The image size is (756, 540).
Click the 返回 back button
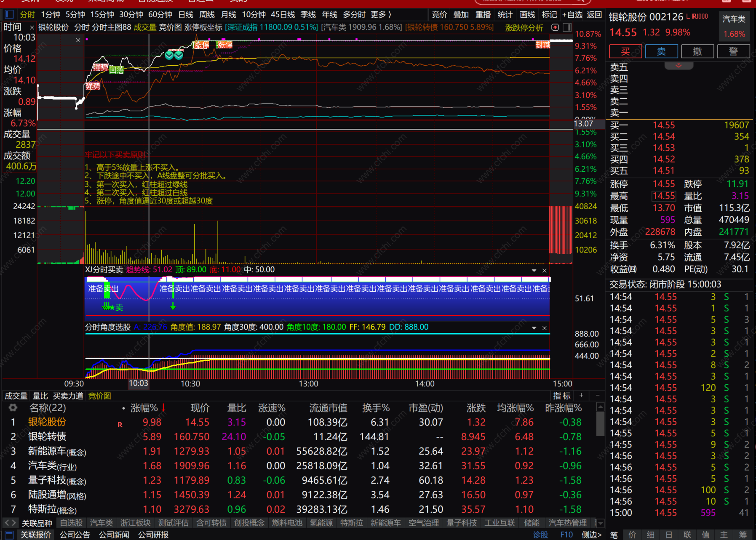tap(594, 15)
